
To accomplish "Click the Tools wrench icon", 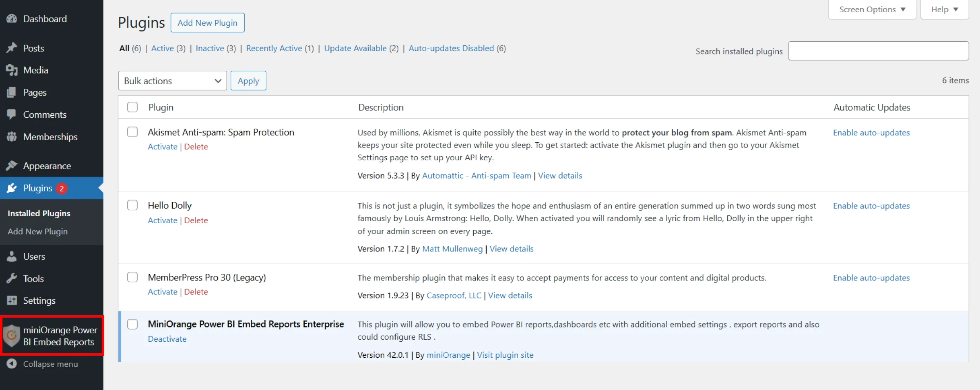I will point(12,278).
